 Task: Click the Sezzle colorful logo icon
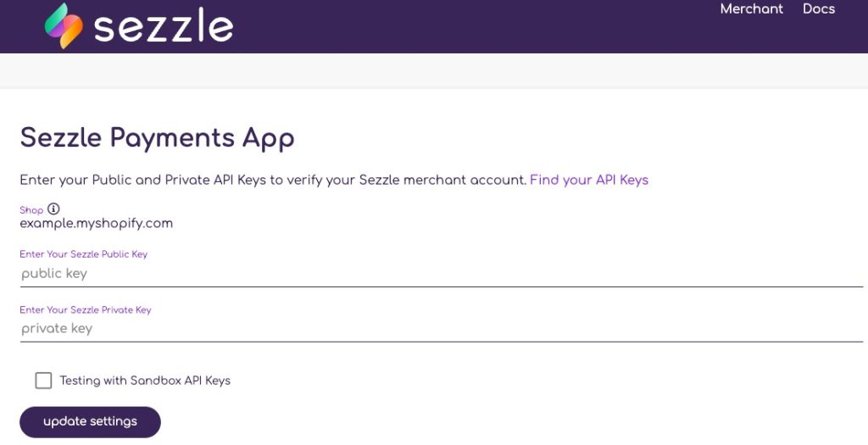pos(64,25)
